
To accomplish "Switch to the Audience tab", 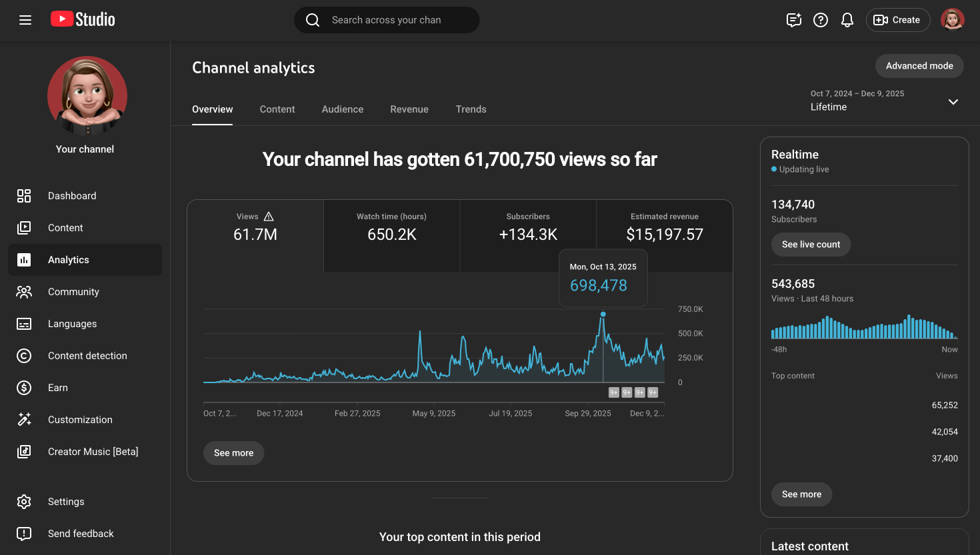I will pyautogui.click(x=343, y=109).
